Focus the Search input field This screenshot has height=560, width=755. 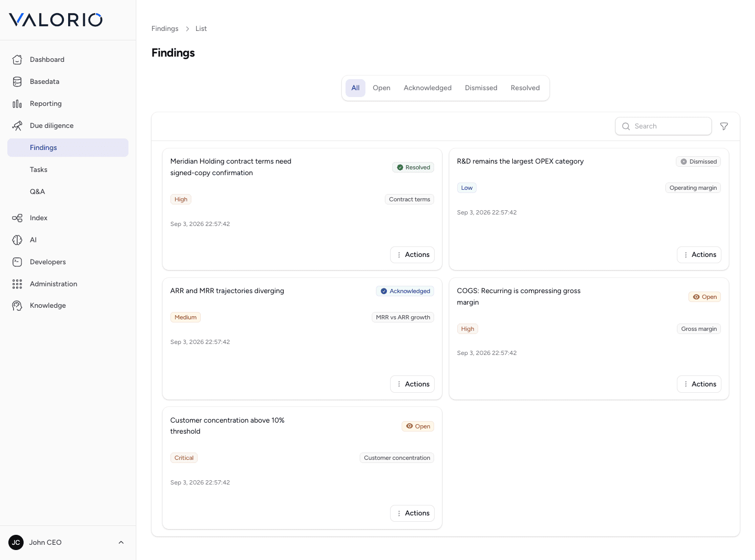(x=663, y=126)
